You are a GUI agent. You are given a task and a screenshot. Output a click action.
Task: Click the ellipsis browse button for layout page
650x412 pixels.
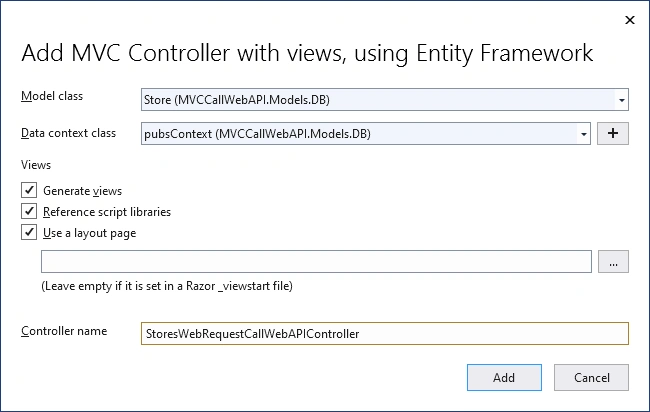[613, 262]
